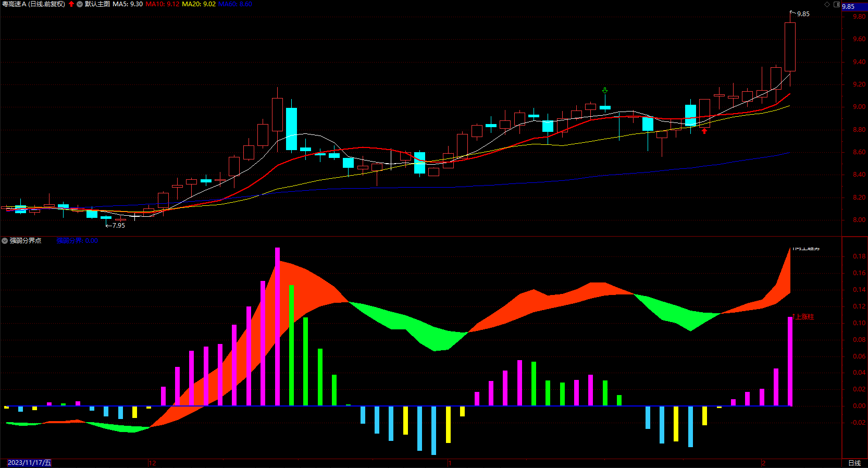Select the 粤高速A (日线,前复权) title

pos(33,4)
